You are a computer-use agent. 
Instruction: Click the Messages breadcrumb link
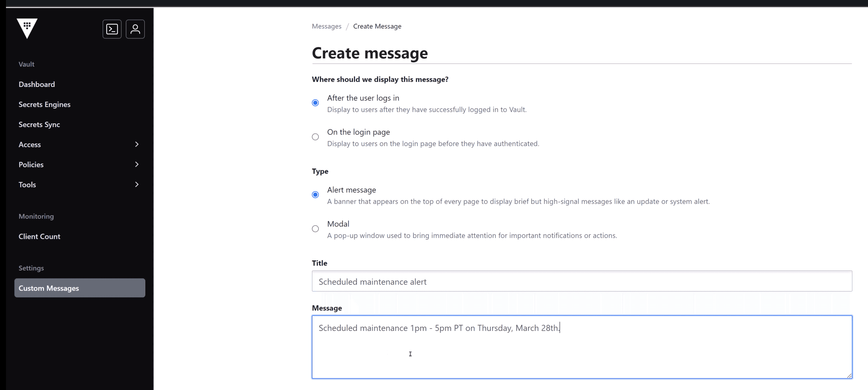[x=326, y=26]
